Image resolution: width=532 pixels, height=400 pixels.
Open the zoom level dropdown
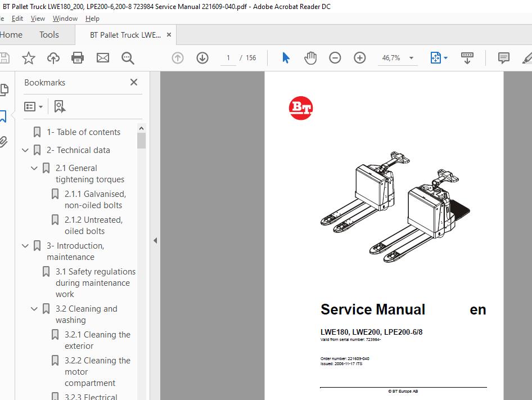[x=411, y=58]
